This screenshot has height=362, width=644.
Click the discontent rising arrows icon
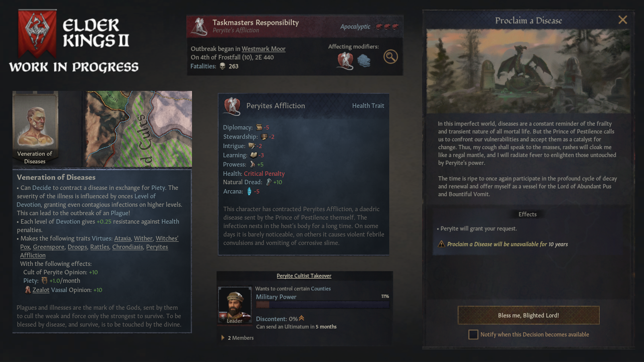301,319
